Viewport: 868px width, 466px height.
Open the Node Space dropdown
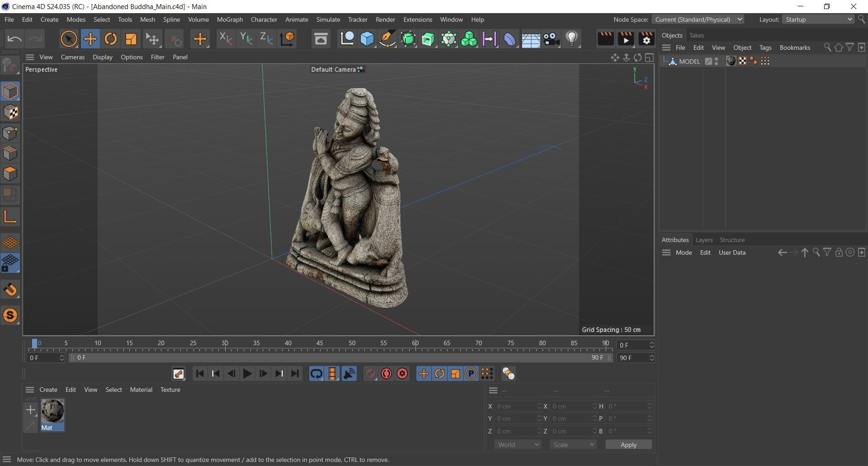click(x=698, y=19)
